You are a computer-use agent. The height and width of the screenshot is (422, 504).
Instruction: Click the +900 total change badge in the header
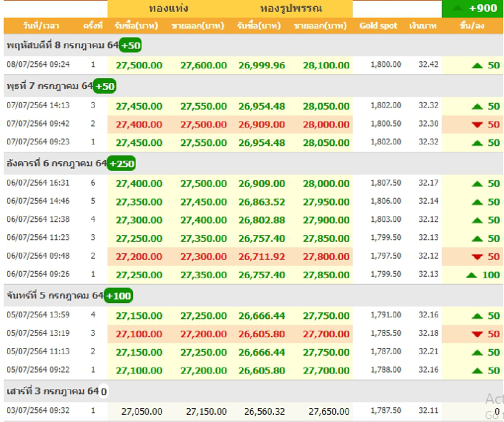473,8
